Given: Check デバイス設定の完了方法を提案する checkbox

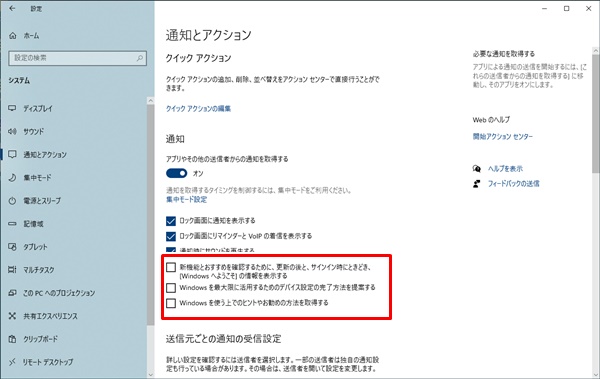Looking at the screenshot, I should [x=171, y=288].
